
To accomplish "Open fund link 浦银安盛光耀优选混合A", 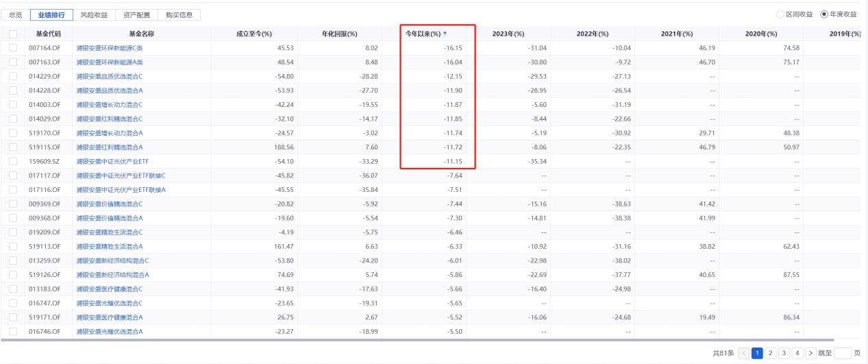I will [x=110, y=331].
